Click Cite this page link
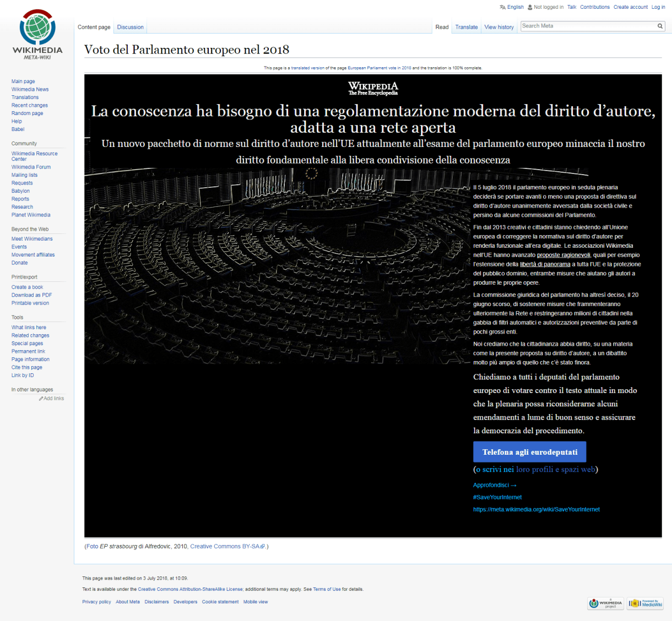 26,367
